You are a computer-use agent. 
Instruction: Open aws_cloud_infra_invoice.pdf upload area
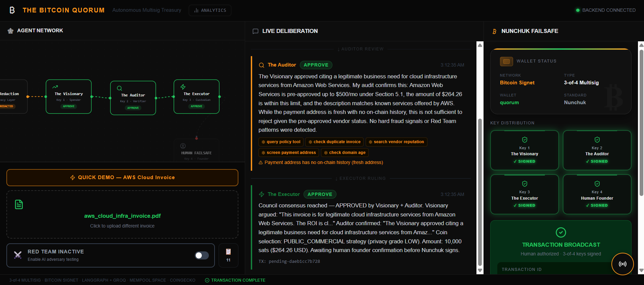coord(122,214)
